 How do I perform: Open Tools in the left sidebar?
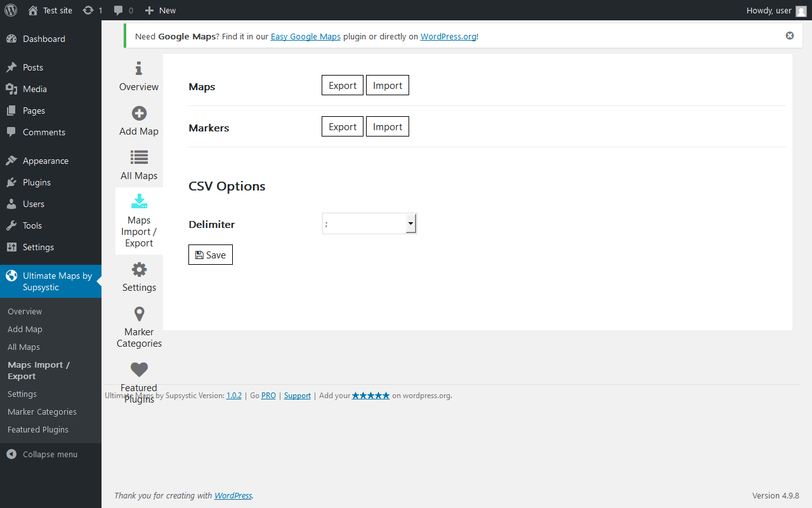click(51, 225)
